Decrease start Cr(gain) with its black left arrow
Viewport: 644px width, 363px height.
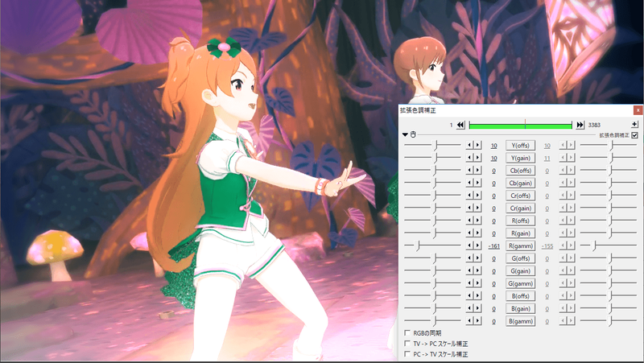pyautogui.click(x=469, y=208)
